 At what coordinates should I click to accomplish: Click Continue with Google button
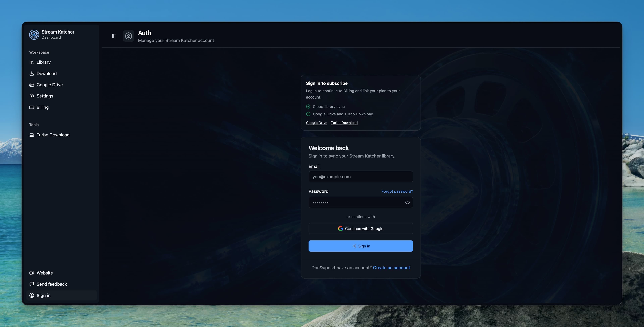point(361,228)
